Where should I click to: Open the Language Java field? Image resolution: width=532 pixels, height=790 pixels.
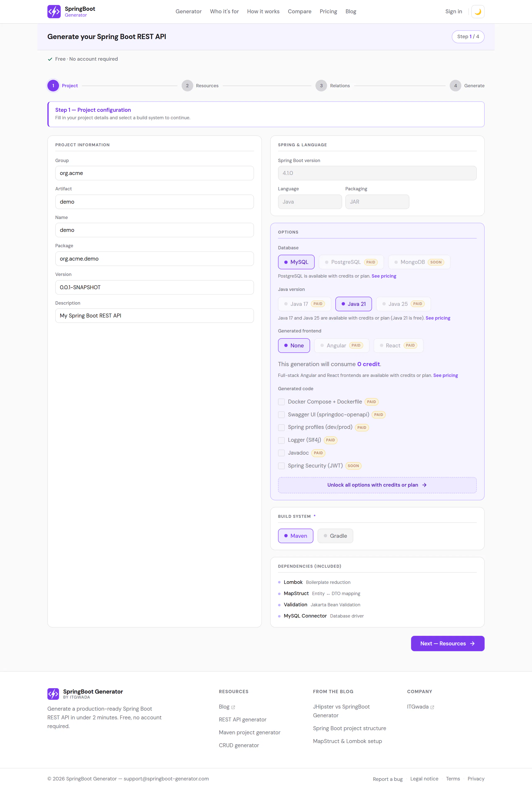(x=310, y=202)
